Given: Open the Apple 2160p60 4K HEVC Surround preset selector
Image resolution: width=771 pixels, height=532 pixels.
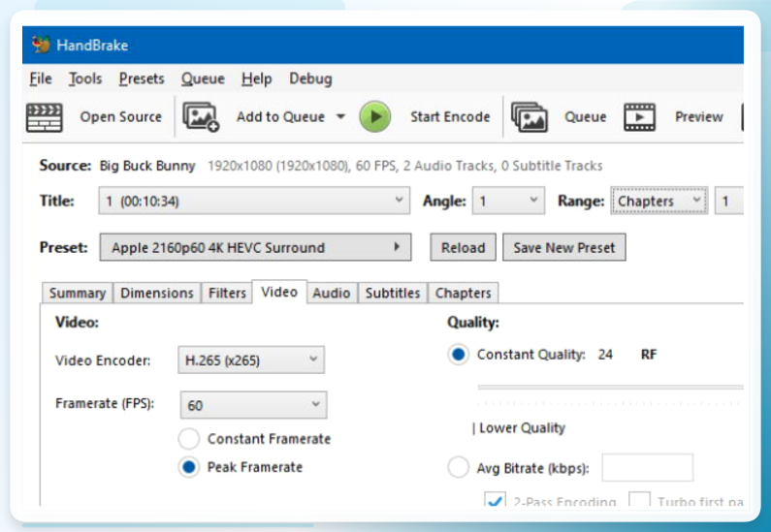Looking at the screenshot, I should pyautogui.click(x=255, y=247).
